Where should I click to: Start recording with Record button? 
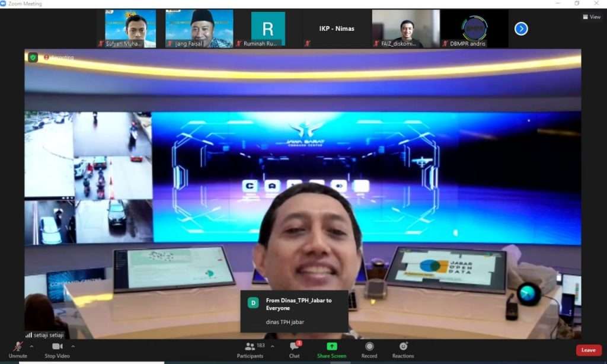[x=369, y=348]
